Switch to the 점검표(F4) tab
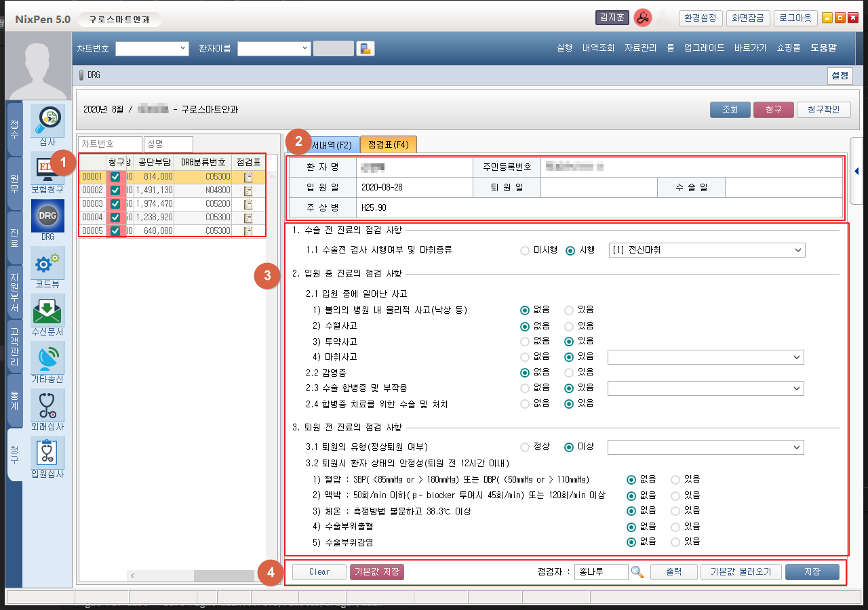Viewport: 868px width, 610px height. point(388,144)
